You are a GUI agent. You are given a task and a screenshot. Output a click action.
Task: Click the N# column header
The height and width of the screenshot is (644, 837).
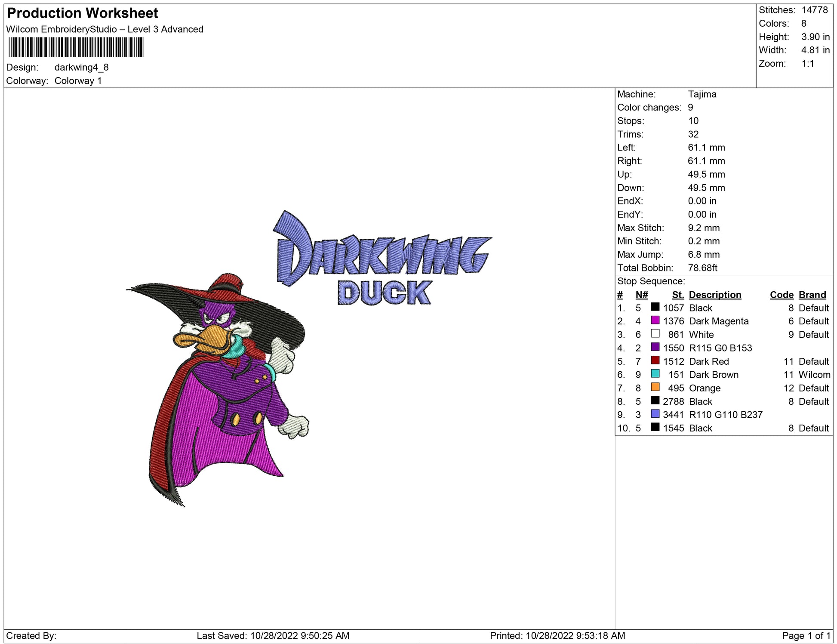coord(641,295)
